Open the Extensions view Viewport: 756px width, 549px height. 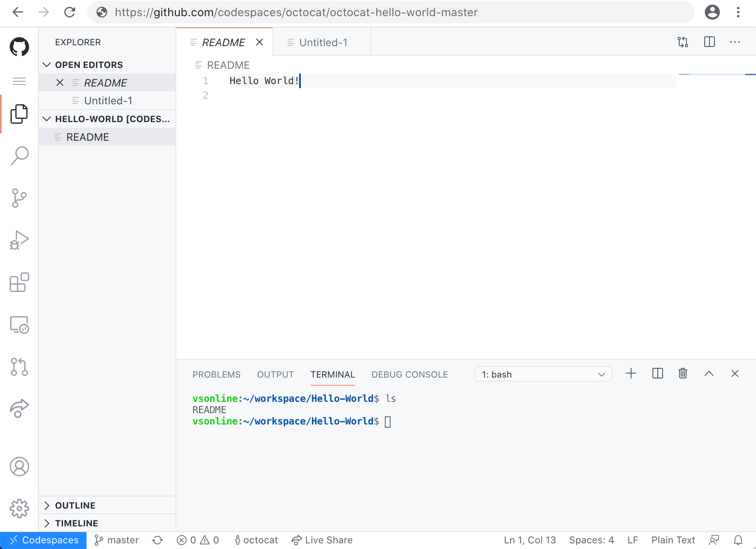19,283
